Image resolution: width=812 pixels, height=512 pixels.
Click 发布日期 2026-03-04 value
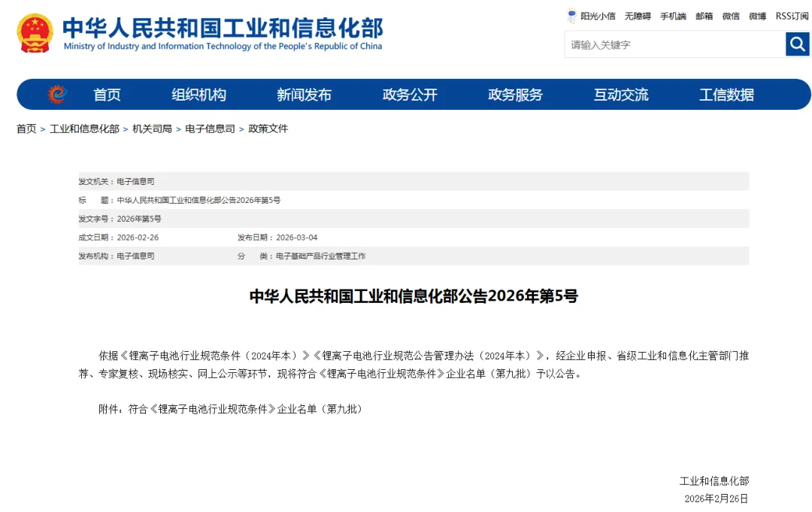click(297, 237)
